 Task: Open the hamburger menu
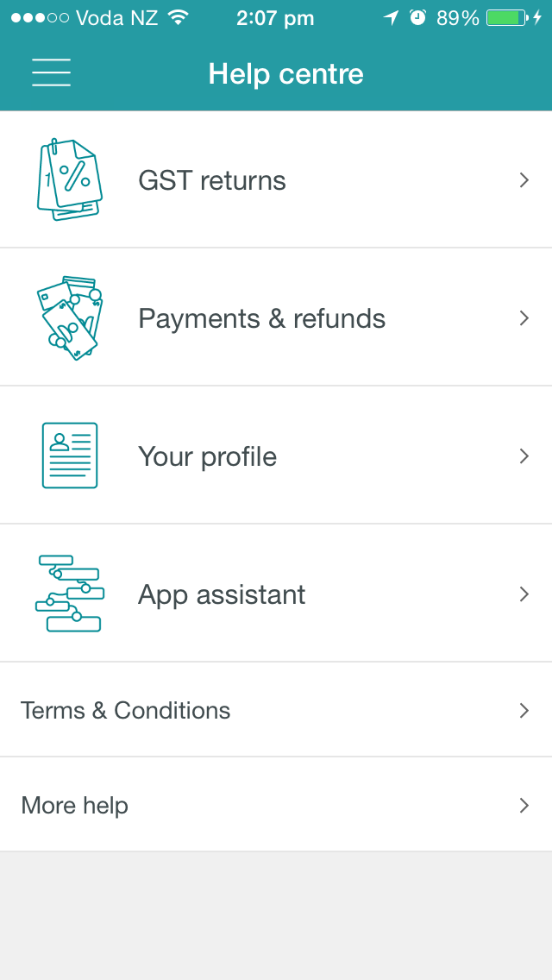click(x=51, y=72)
